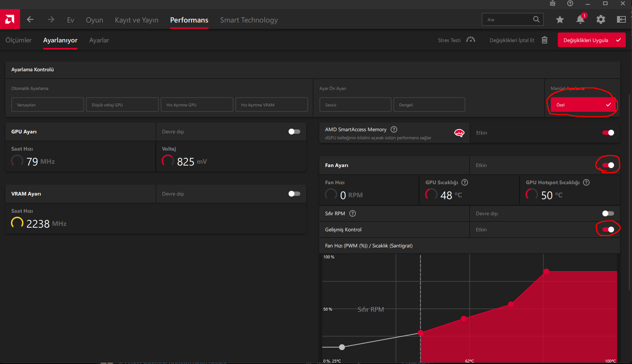This screenshot has width=632, height=364.
Task: Select the Varsayılan auto tuning preset
Action: pos(48,105)
